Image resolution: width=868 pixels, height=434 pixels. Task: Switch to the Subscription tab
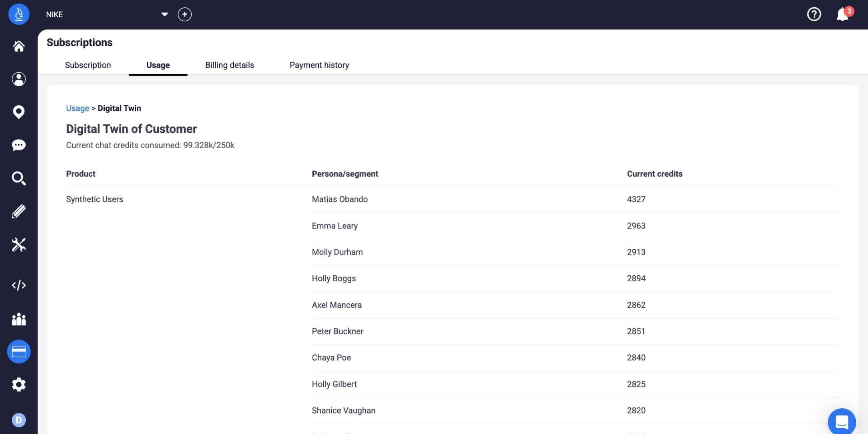pos(88,65)
